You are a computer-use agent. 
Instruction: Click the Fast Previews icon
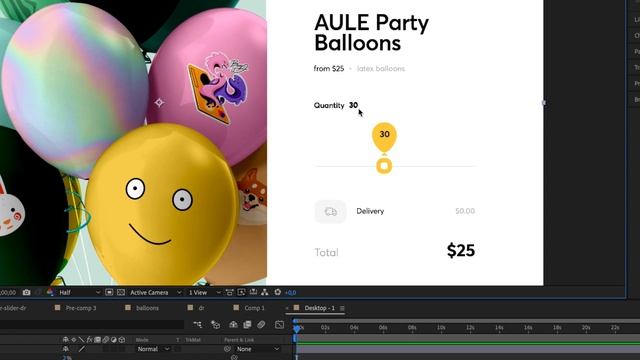click(242, 292)
